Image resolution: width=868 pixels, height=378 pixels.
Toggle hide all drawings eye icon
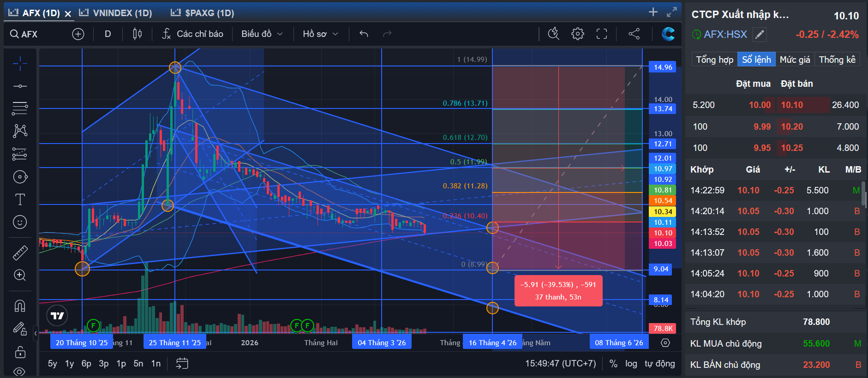point(20,371)
